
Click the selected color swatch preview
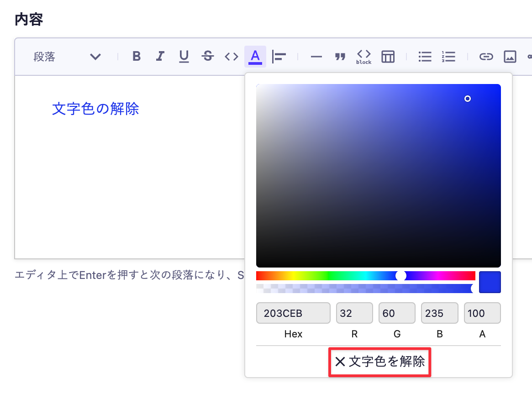(x=490, y=282)
